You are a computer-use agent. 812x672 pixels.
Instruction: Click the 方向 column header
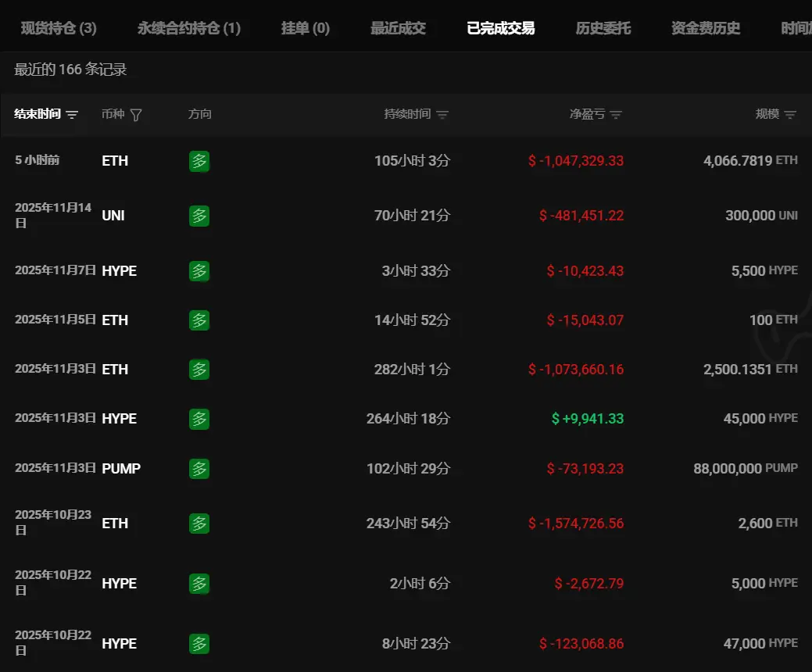pos(200,114)
